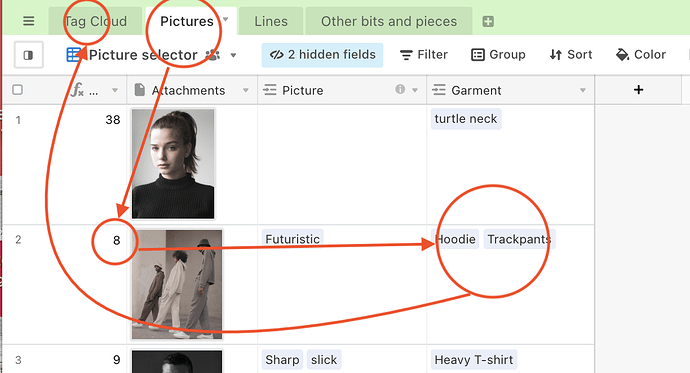Screen dimensions: 690x373
Task: Click the Filter button
Action: (x=424, y=55)
